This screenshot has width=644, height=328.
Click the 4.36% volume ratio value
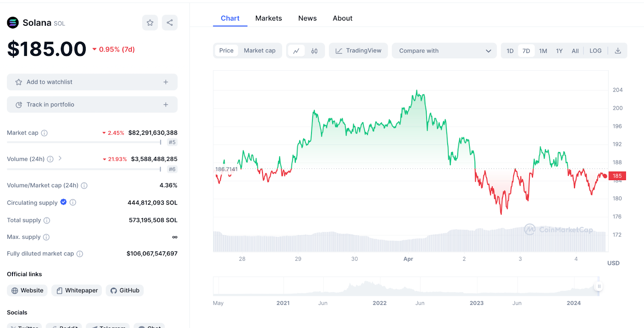coord(168,185)
